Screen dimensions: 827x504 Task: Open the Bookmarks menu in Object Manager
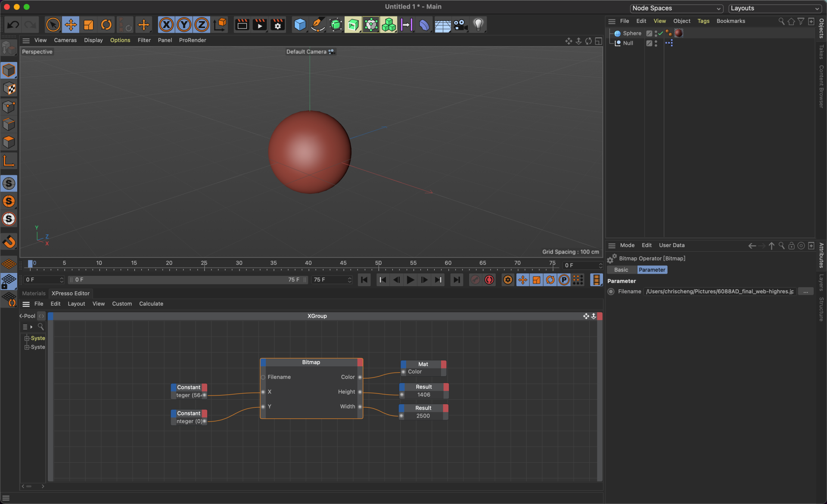pyautogui.click(x=731, y=21)
